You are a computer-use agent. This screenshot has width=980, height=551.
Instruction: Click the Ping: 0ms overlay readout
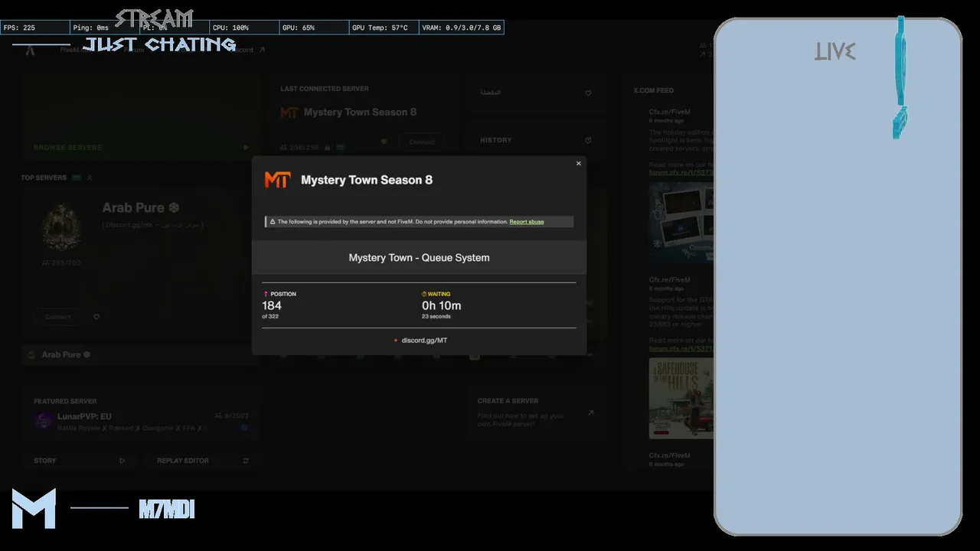tap(104, 28)
